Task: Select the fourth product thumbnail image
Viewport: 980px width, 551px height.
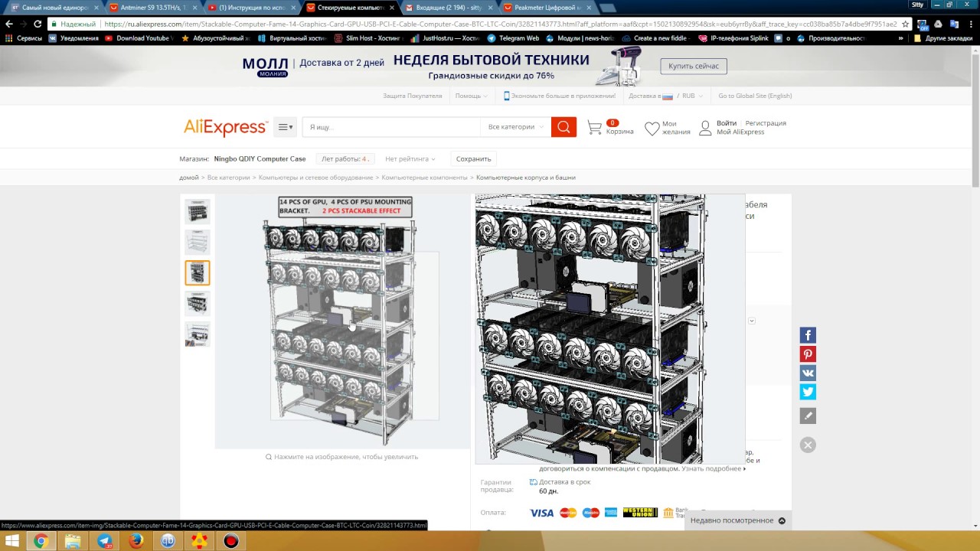Action: tap(198, 304)
